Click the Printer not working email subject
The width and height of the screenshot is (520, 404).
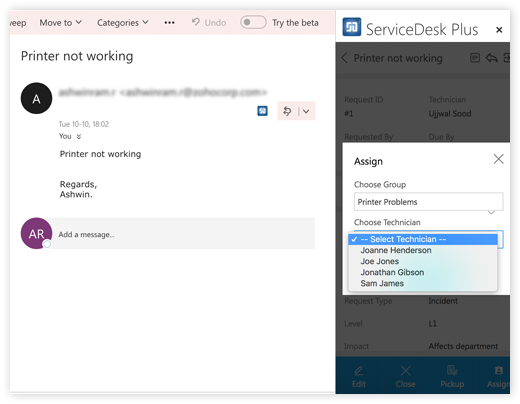coord(77,56)
